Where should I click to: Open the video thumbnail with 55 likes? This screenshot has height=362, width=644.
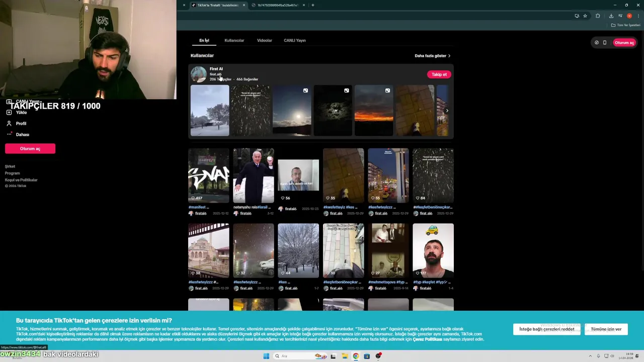point(388,175)
